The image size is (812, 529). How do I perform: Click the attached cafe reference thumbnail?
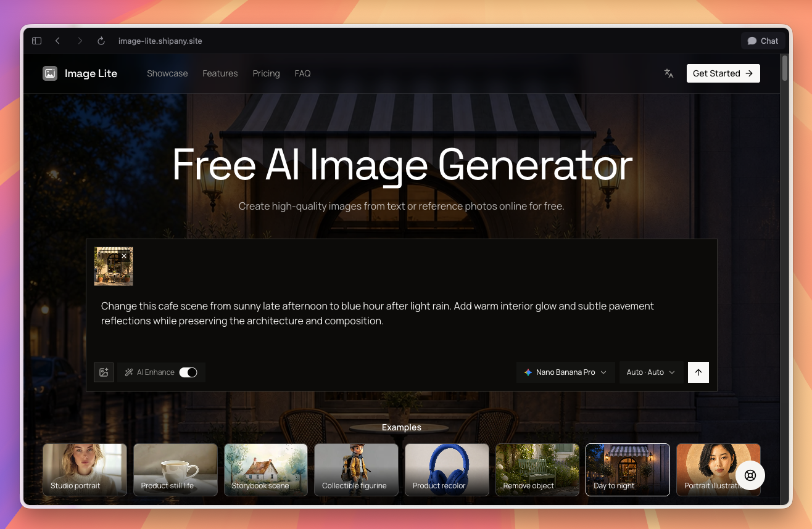113,267
